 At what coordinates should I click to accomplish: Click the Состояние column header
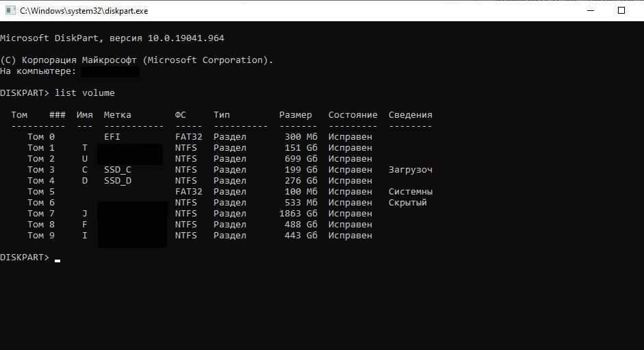pos(353,115)
